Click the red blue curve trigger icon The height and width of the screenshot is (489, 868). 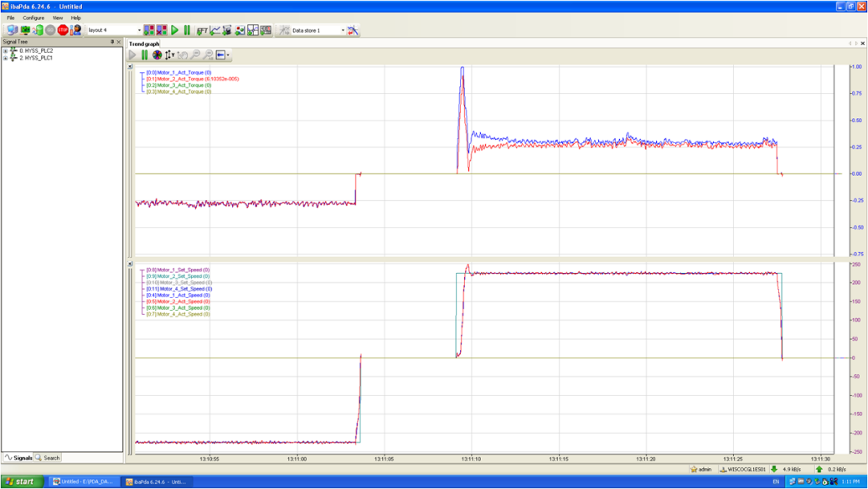tap(353, 30)
